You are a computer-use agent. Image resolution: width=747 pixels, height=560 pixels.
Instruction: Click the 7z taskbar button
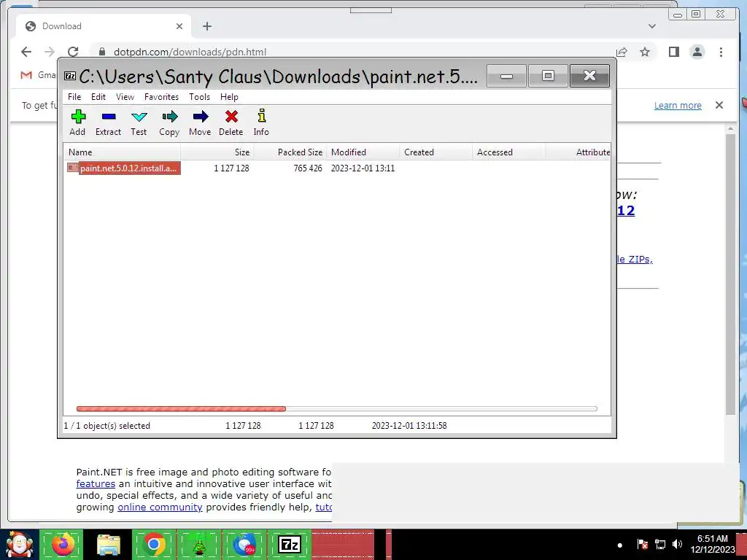pos(289,544)
